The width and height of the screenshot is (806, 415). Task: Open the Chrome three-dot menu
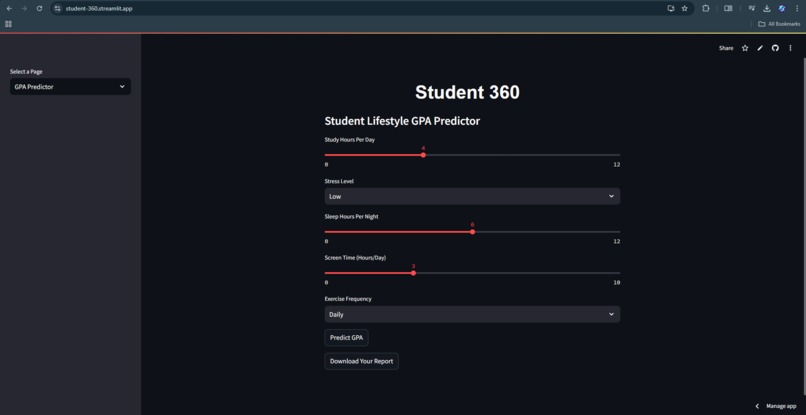pyautogui.click(x=797, y=8)
